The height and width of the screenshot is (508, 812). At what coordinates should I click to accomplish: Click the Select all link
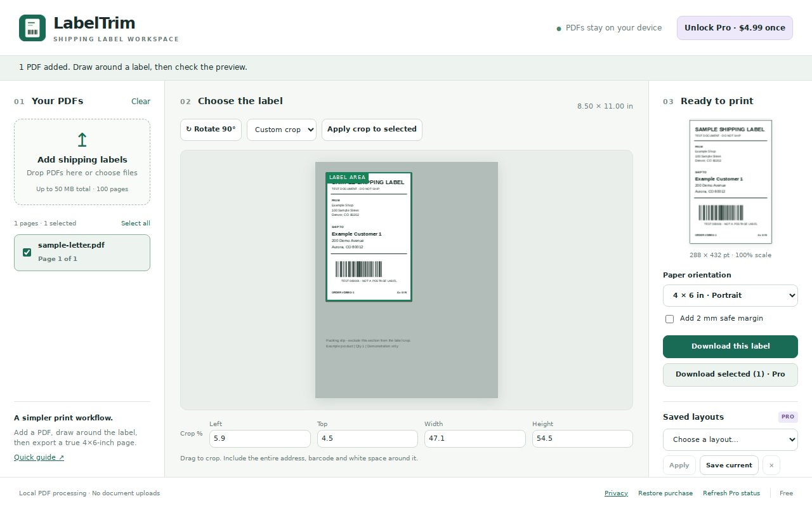coord(136,224)
